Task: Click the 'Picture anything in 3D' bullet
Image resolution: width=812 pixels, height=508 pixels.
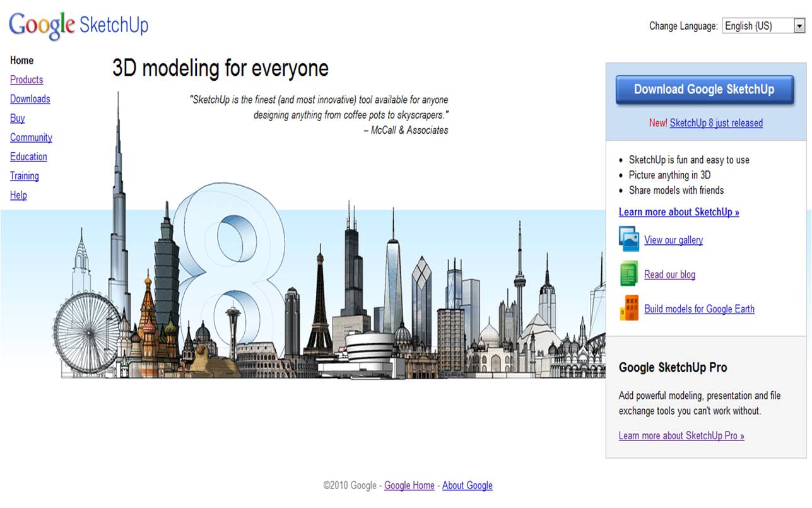Action: (669, 175)
